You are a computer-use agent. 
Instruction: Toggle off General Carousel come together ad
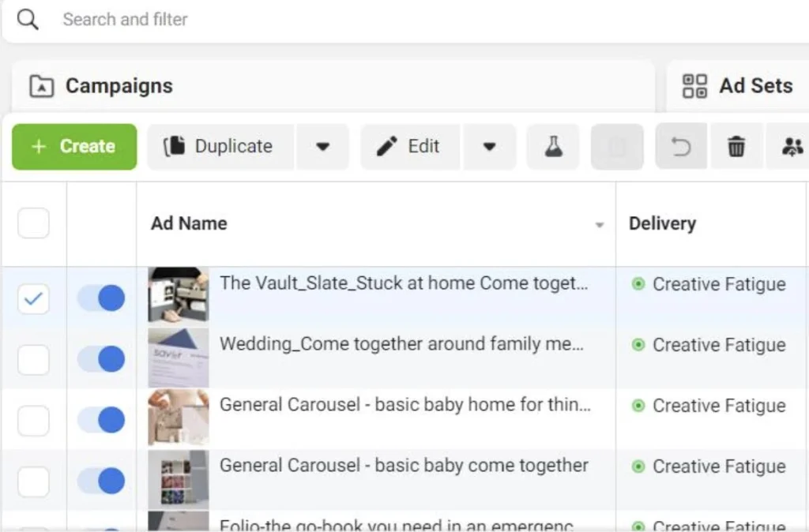tap(101, 480)
